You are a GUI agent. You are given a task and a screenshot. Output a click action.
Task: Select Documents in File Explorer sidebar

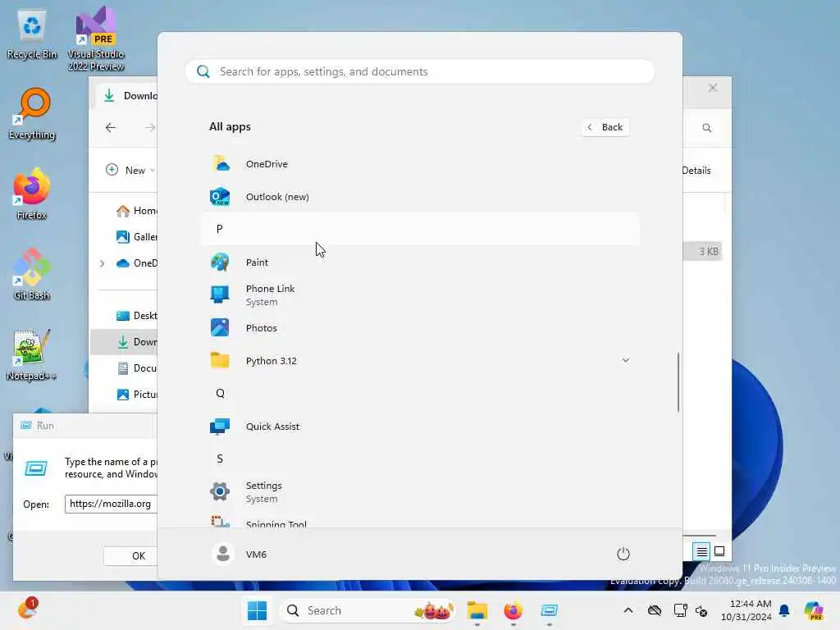coord(137,368)
